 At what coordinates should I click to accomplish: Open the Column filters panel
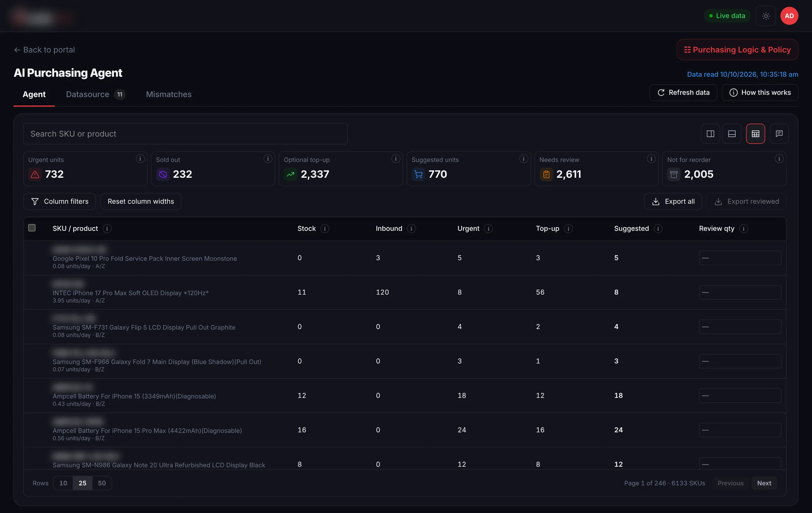pyautogui.click(x=59, y=201)
